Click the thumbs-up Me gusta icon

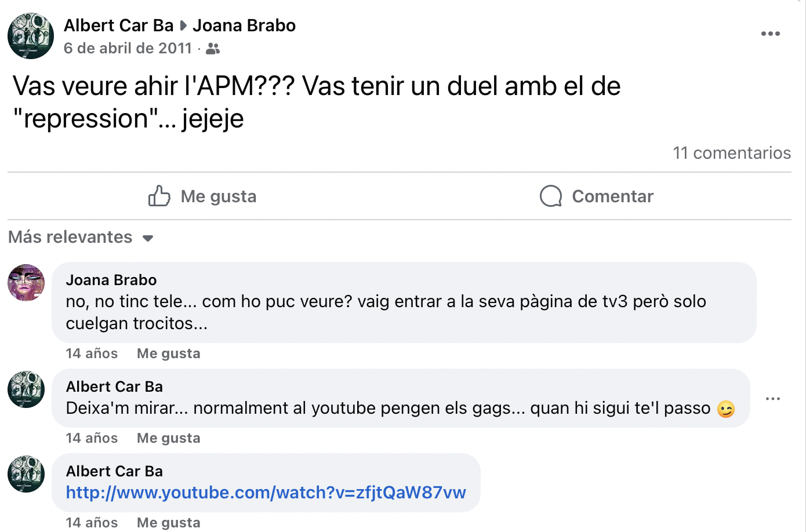tap(159, 196)
